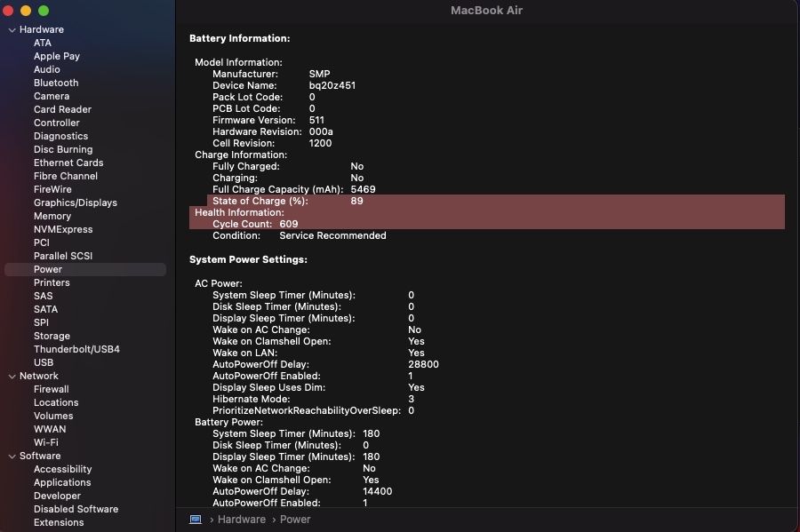
Task: Select Ethernet Cards in the sidebar
Action: 68,163
